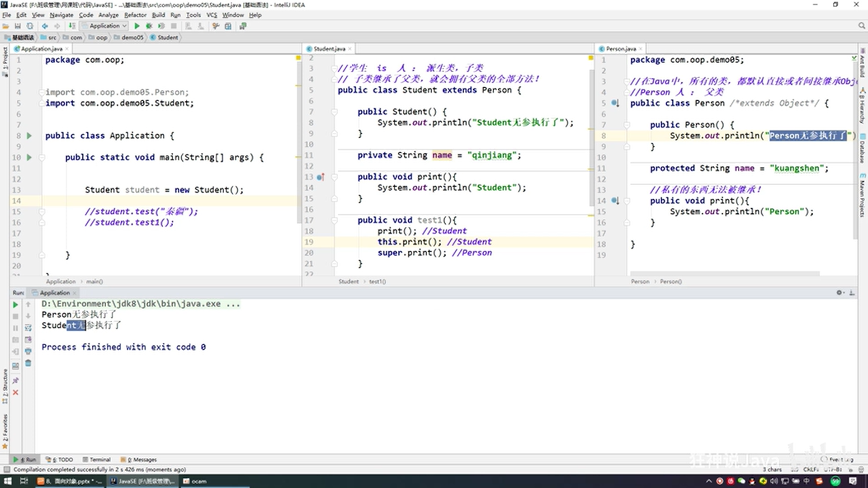Screen dimensions: 868x488
Task: Click the Save All floppy icon
Action: [18, 26]
